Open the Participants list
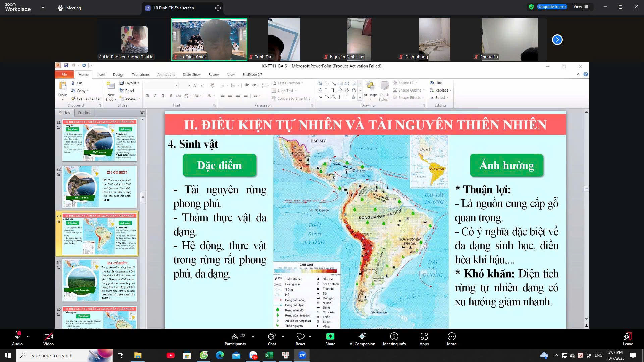The height and width of the screenshot is (362, 644). pyautogui.click(x=235, y=338)
